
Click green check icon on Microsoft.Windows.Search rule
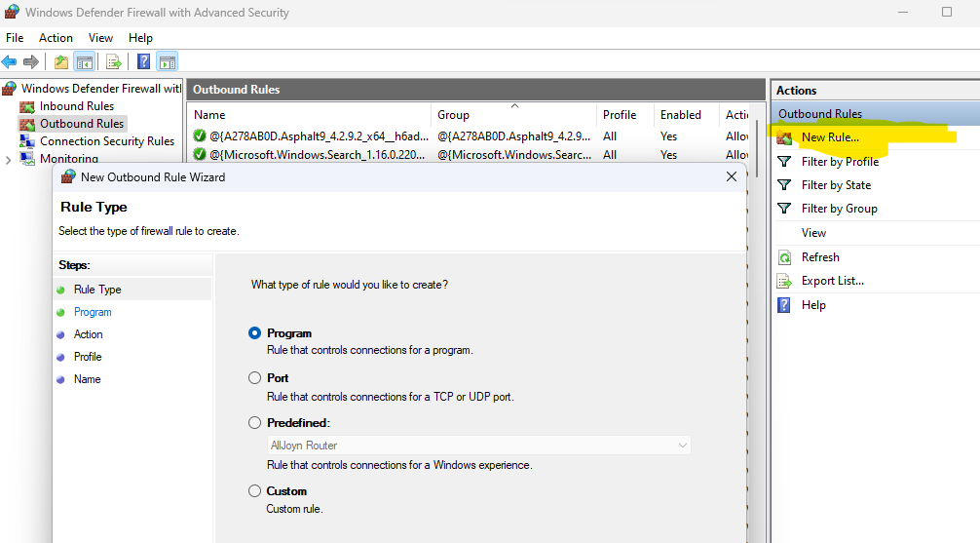[x=200, y=154]
